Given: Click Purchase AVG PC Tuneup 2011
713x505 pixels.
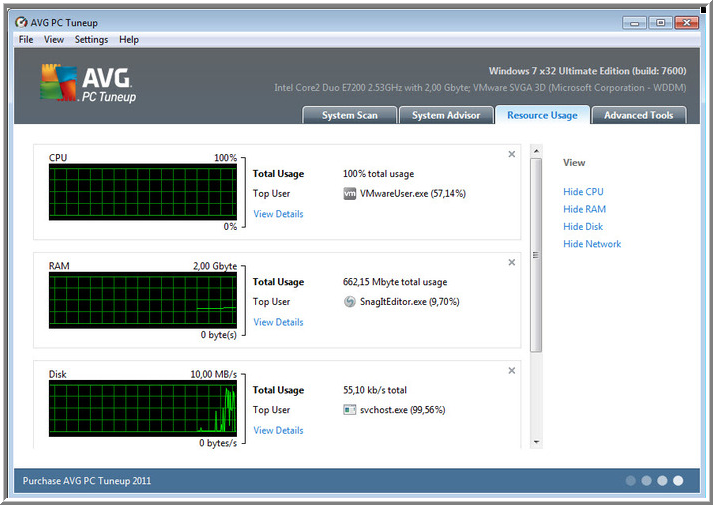Looking at the screenshot, I should click(87, 481).
